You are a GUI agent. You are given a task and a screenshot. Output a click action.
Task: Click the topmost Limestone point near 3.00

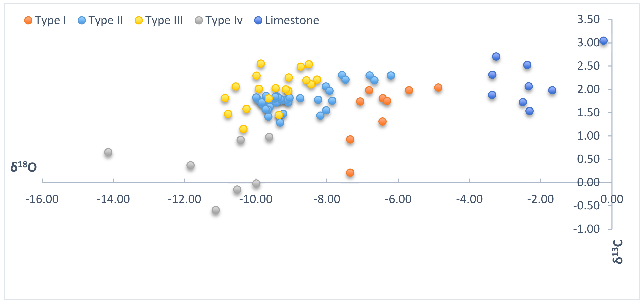click(x=604, y=40)
